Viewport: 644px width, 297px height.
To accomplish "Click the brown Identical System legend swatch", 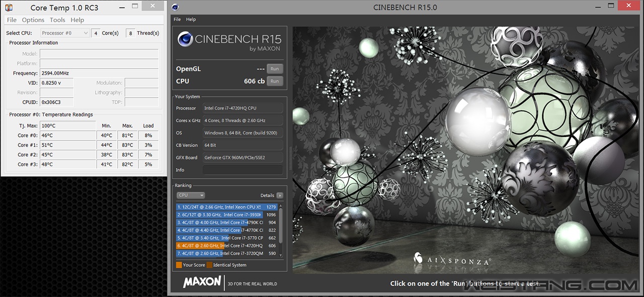I will pyautogui.click(x=209, y=265).
